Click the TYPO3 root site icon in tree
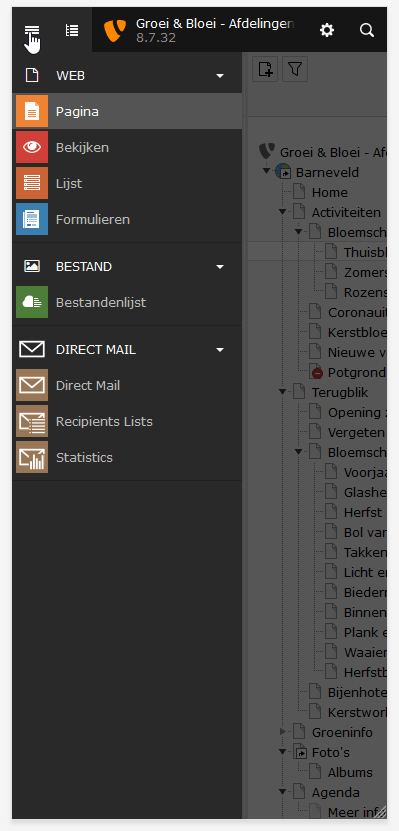 pyautogui.click(x=267, y=152)
